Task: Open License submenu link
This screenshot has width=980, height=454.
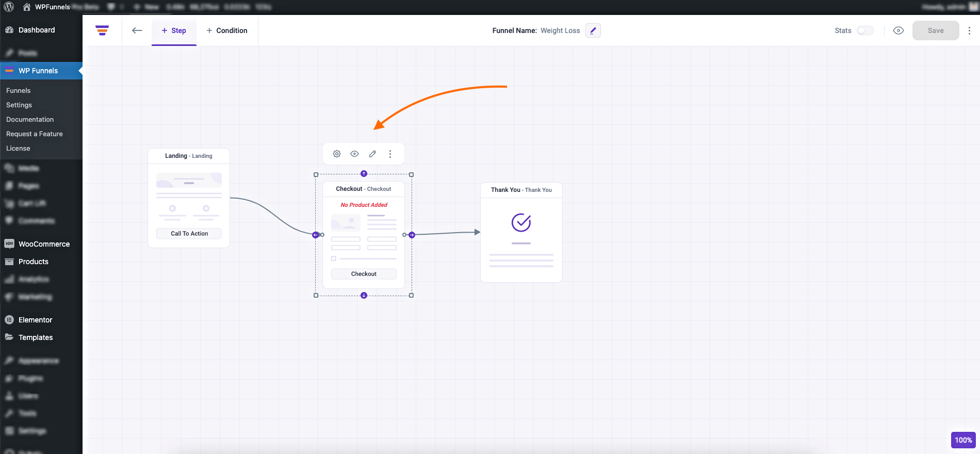Action: pos(18,148)
